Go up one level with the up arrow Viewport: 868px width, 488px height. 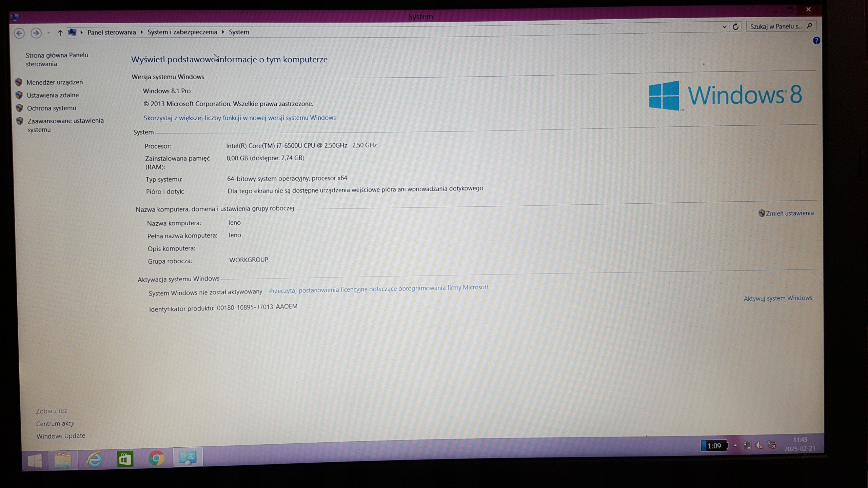point(60,33)
